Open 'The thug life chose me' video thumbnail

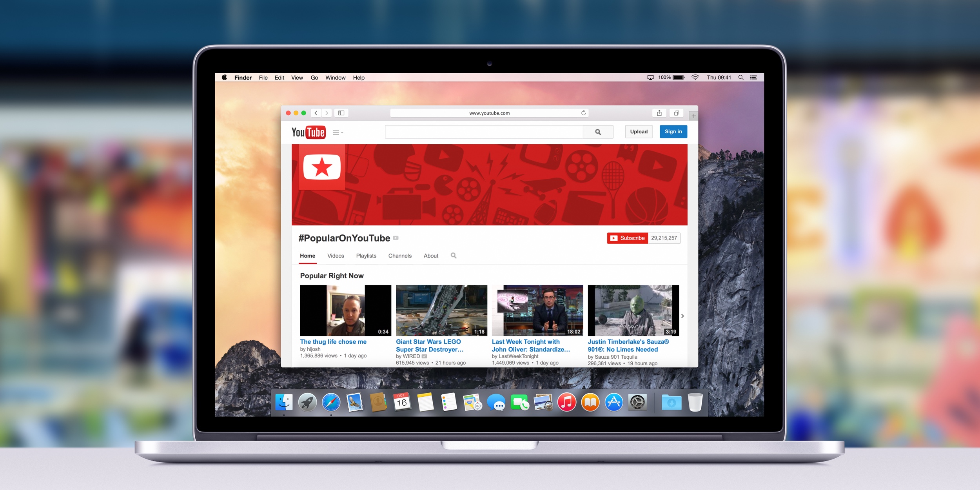point(343,310)
